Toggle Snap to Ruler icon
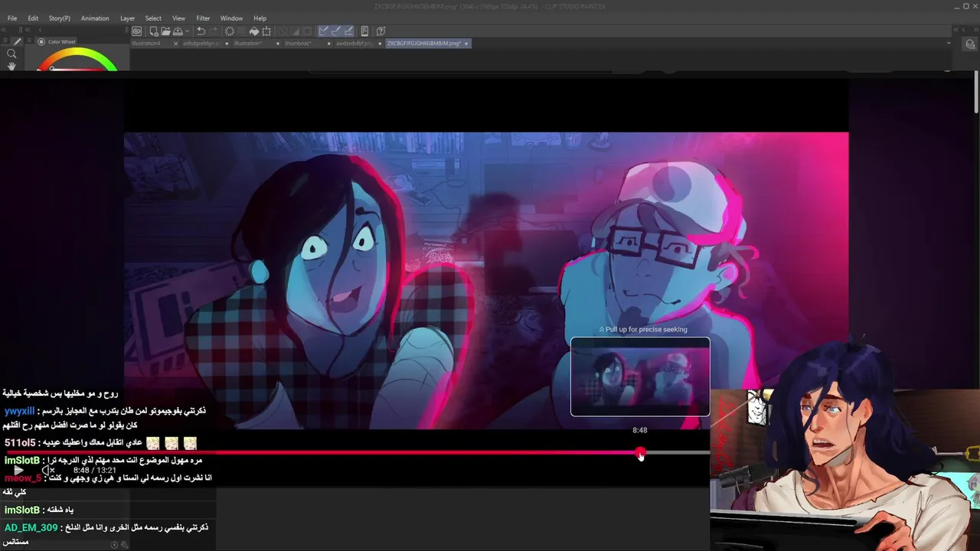Screen dimensions: 980x551 tap(324, 31)
